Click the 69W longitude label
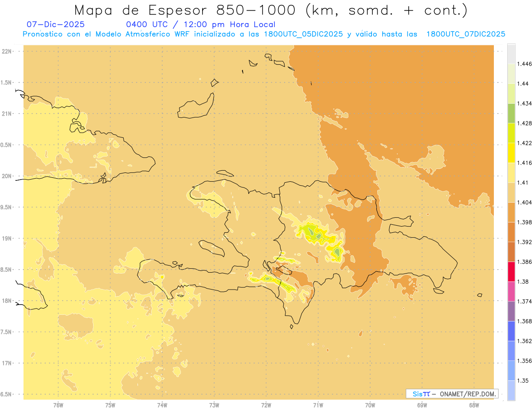Screen dimensions: 532x411 pyautogui.click(x=422, y=405)
